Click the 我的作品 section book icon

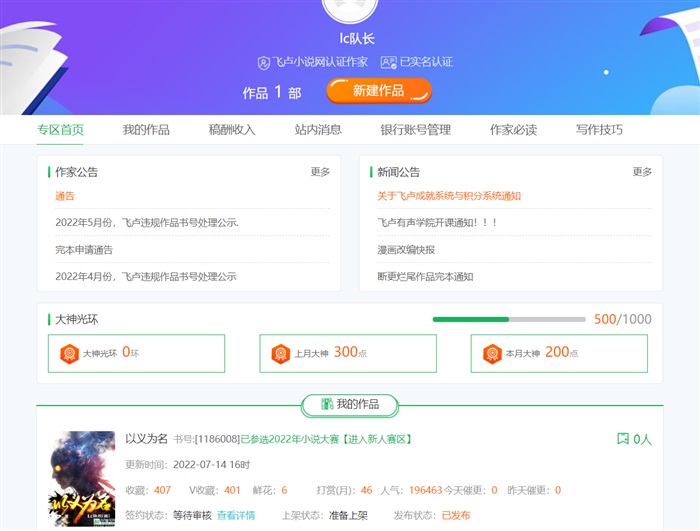pyautogui.click(x=326, y=404)
